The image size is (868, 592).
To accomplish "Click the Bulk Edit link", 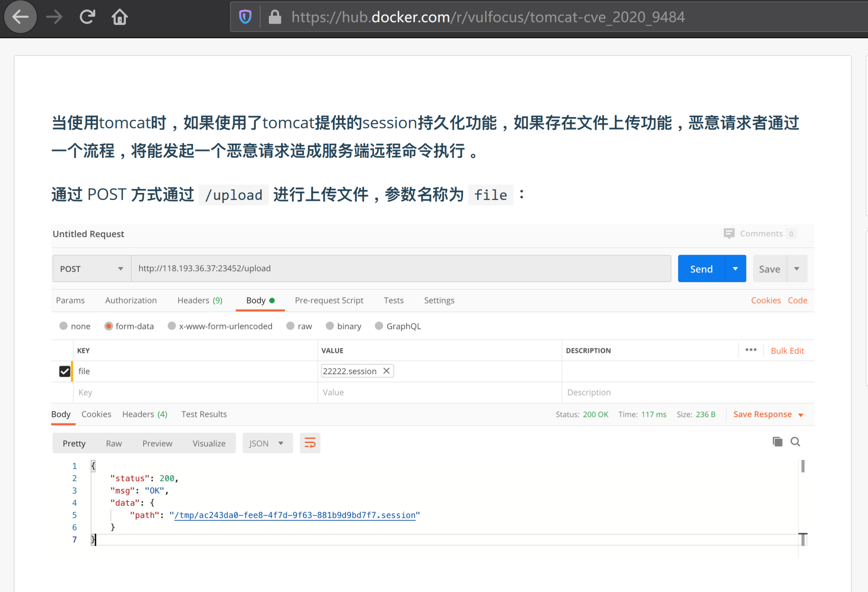I will [x=787, y=350].
